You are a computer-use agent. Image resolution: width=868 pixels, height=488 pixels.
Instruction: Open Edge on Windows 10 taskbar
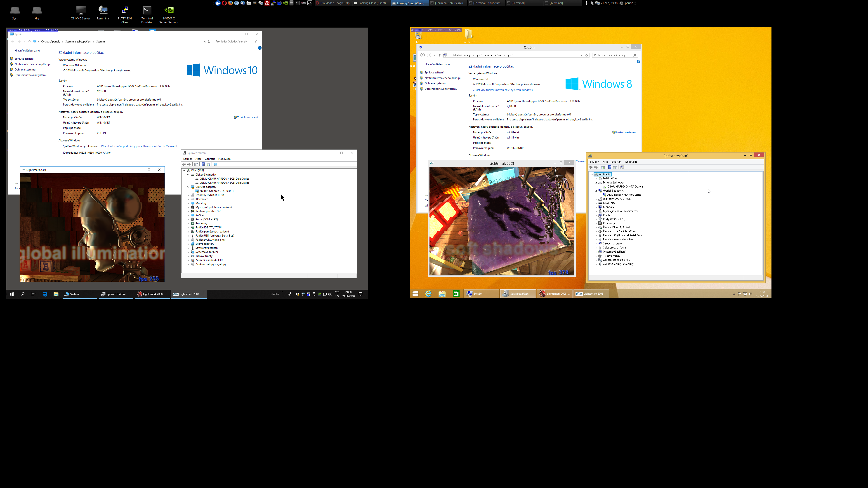(x=45, y=294)
